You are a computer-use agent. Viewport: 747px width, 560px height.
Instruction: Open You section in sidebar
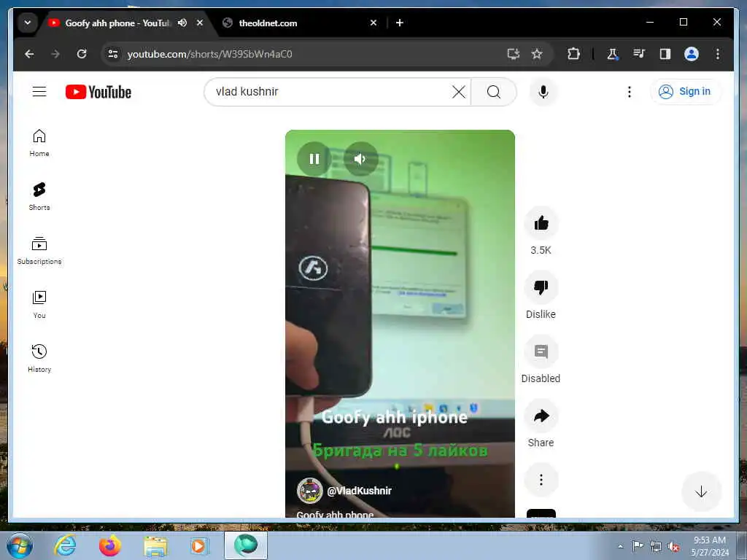click(x=39, y=304)
